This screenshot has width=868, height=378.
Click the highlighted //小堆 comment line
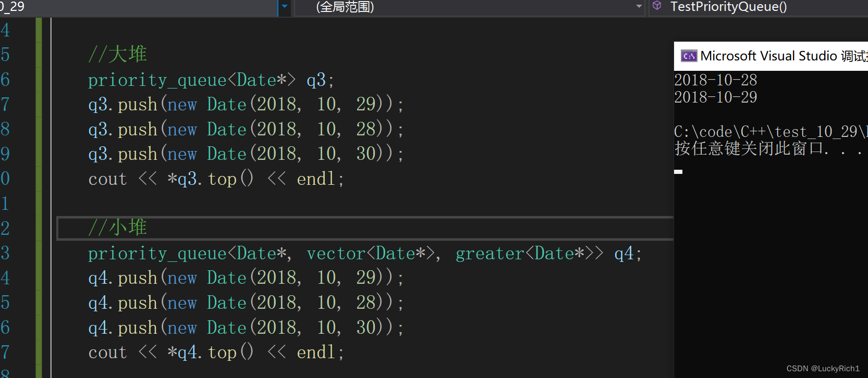coord(118,228)
